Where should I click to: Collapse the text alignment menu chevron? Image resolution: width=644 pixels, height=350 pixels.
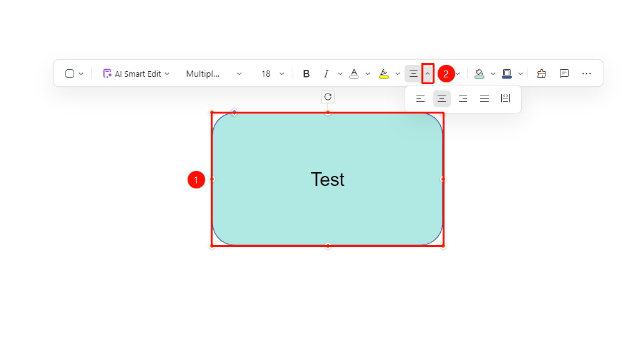point(428,74)
